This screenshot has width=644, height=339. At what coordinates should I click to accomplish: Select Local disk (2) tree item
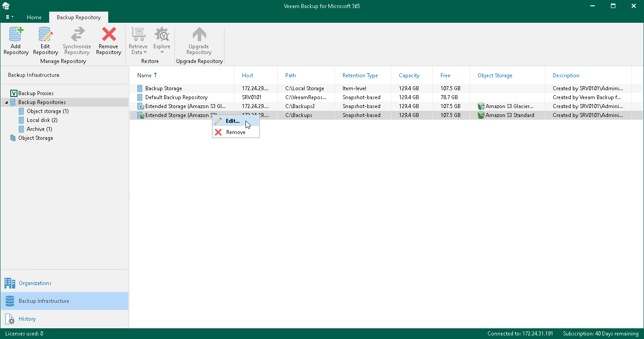(42, 120)
